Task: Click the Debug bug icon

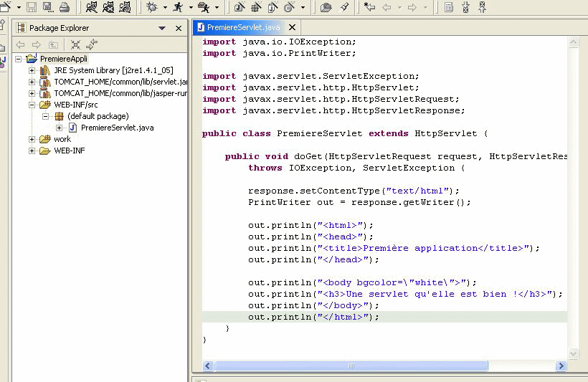Action: point(152,7)
